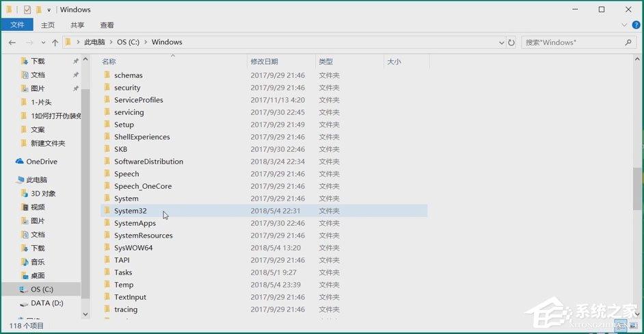Viewport: 644px width, 334px height.
Task: Collapse the ribbon with the chevron
Action: click(x=625, y=25)
